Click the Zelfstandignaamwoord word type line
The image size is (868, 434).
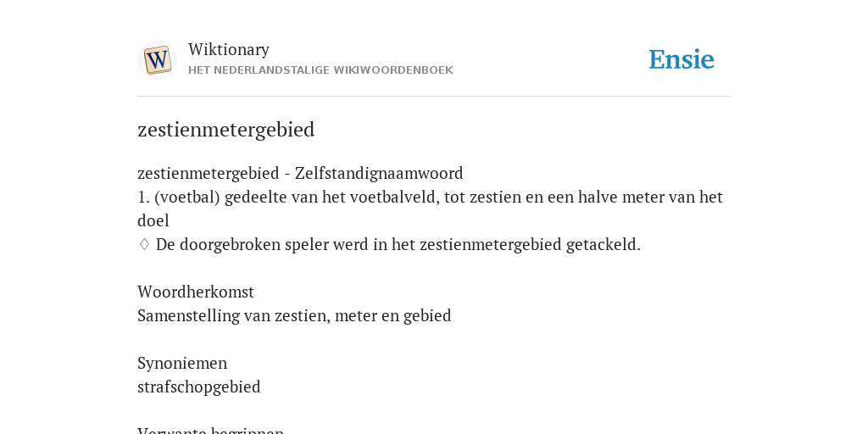[300, 173]
